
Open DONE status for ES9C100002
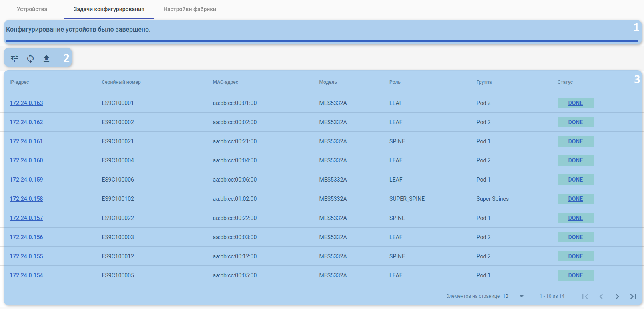pos(576,122)
